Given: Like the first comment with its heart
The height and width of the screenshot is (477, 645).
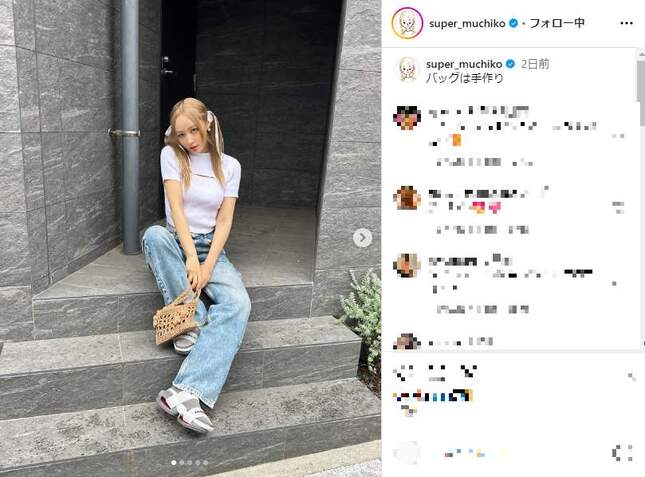Looking at the screenshot, I should click(x=618, y=136).
